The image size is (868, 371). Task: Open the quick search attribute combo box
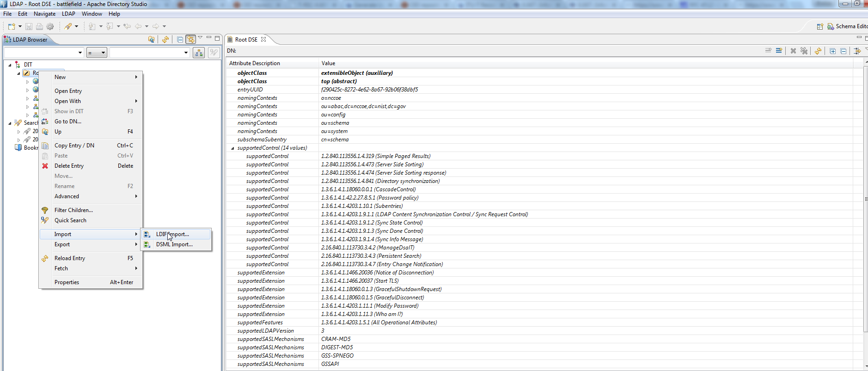point(44,53)
